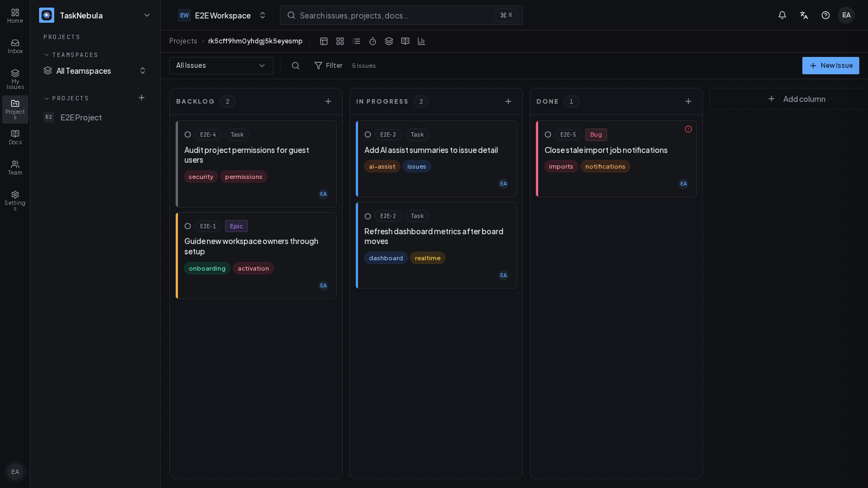Click the activation label tag
This screenshot has width=868, height=488.
(x=253, y=268)
